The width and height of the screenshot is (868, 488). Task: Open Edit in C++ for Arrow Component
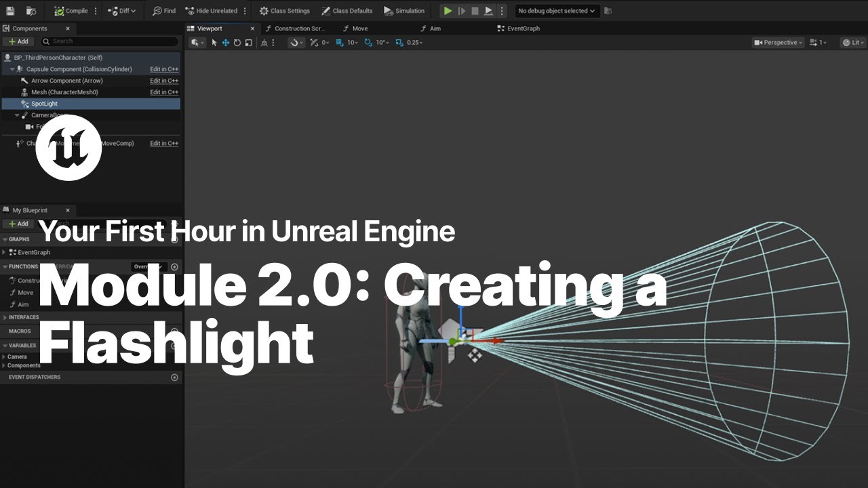coord(164,81)
